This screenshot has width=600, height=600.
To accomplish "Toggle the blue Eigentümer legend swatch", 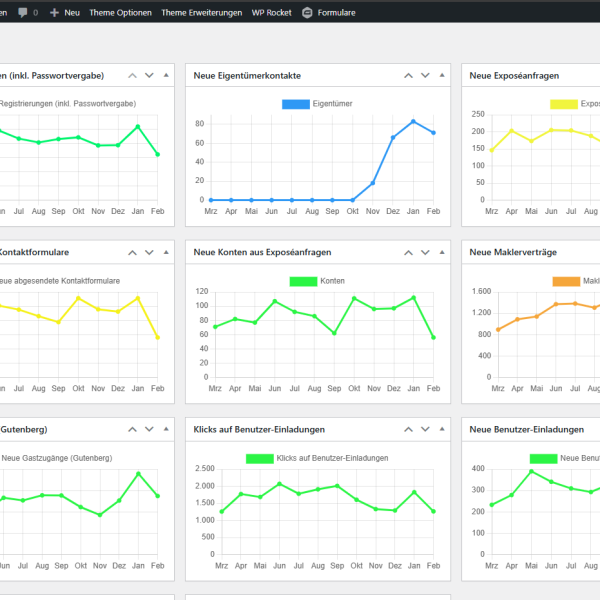I will click(x=296, y=104).
